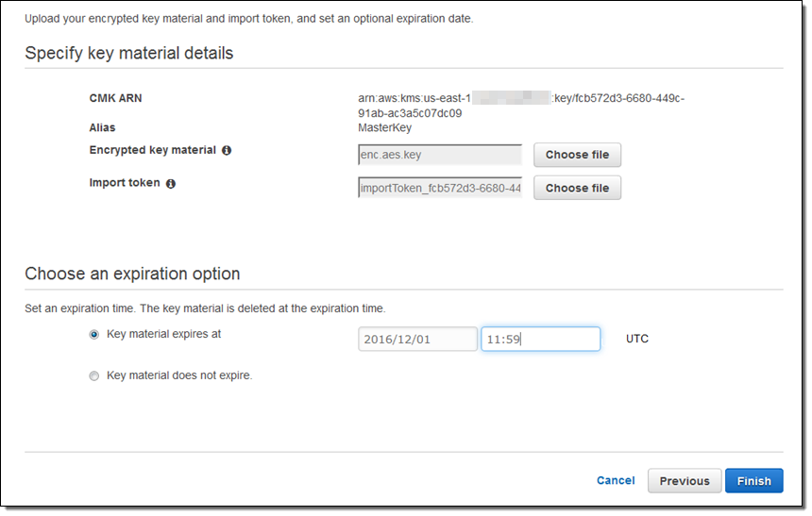Image resolution: width=812 pixels, height=516 pixels.
Task: Click the info icon beside Encrypted key material
Action: [227, 151]
